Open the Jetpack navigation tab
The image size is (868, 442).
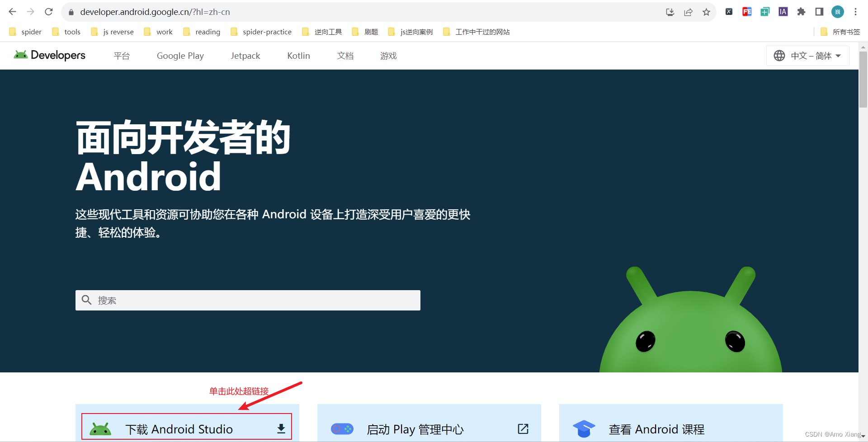[x=245, y=56]
